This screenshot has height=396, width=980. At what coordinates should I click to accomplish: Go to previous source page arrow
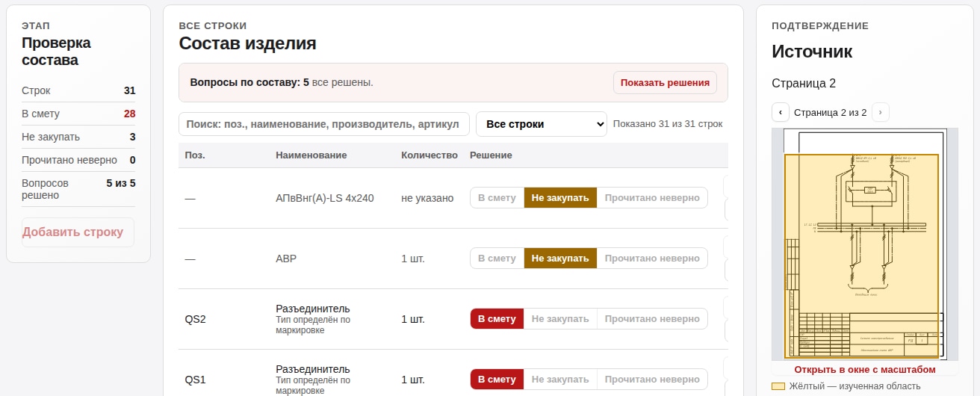(781, 113)
